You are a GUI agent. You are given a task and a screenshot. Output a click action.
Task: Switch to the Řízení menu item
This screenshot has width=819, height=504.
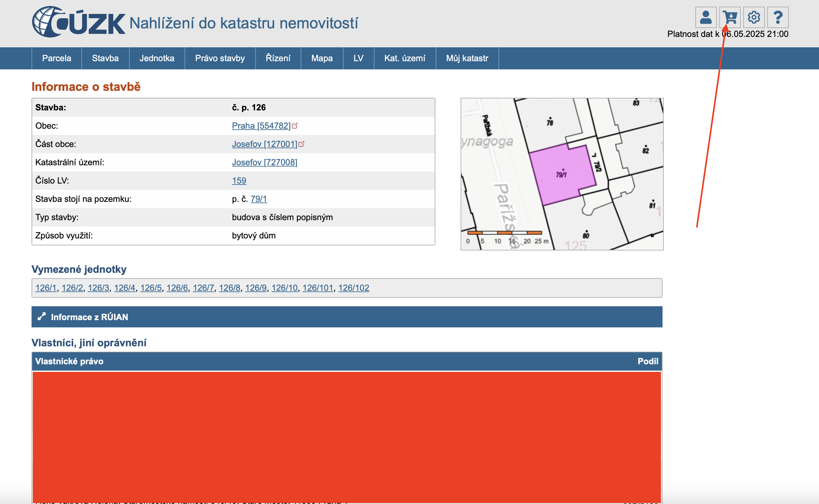278,58
